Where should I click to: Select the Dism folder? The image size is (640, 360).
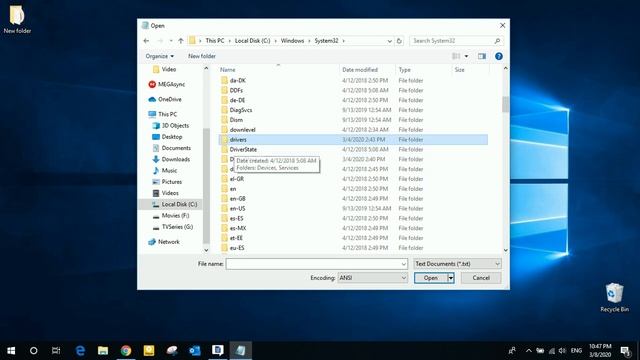point(236,120)
